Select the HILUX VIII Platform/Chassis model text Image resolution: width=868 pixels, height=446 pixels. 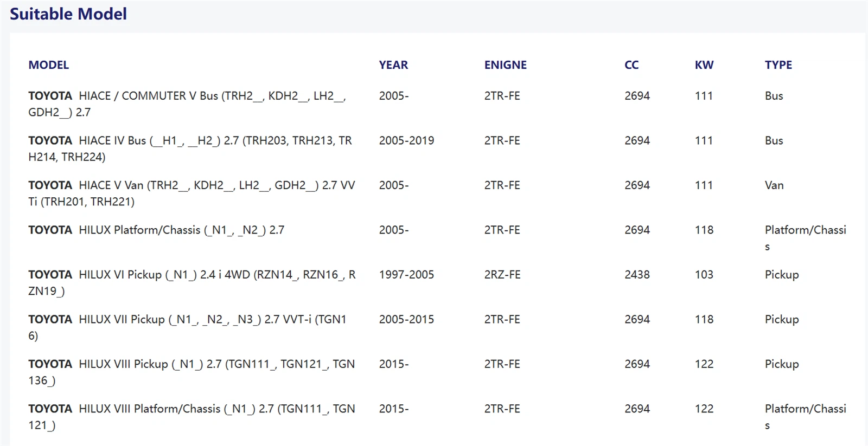192,417
